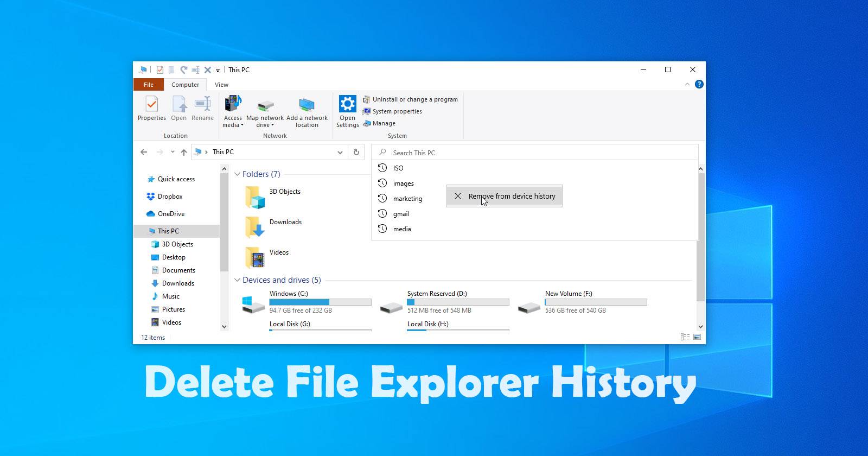
Task: Switch to large icons view in status bar
Action: (697, 337)
